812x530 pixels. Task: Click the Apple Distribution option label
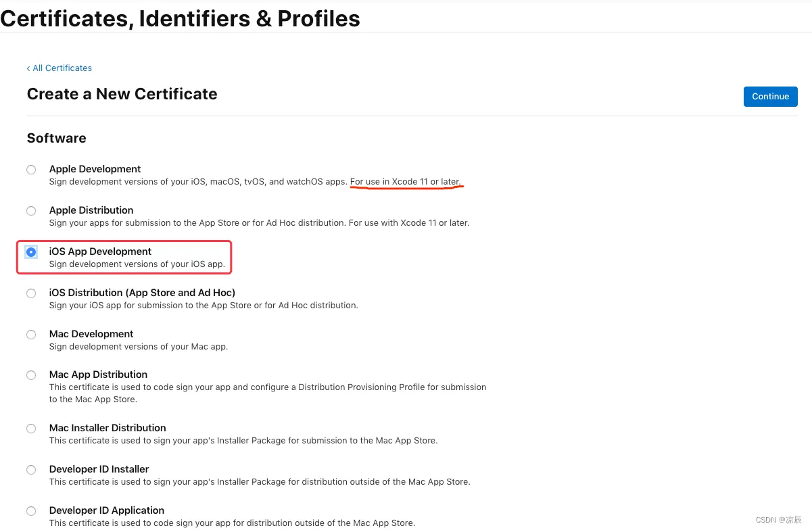91,210
